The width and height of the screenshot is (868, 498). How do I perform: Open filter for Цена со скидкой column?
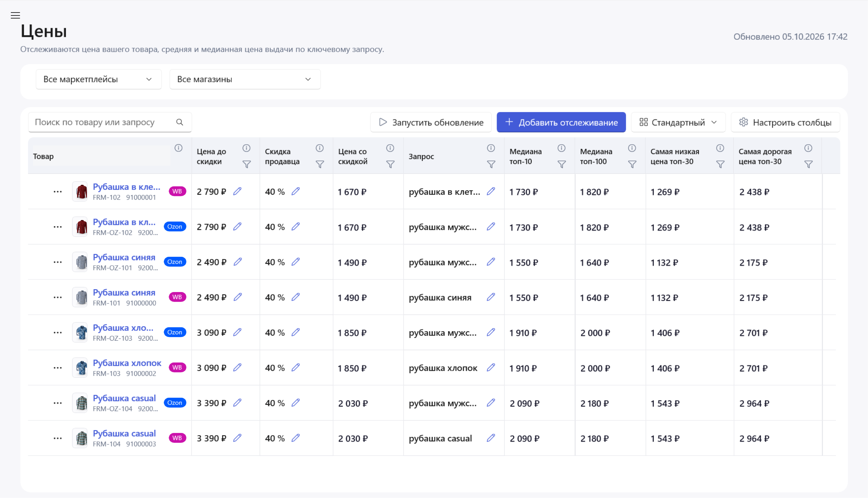[x=390, y=164]
